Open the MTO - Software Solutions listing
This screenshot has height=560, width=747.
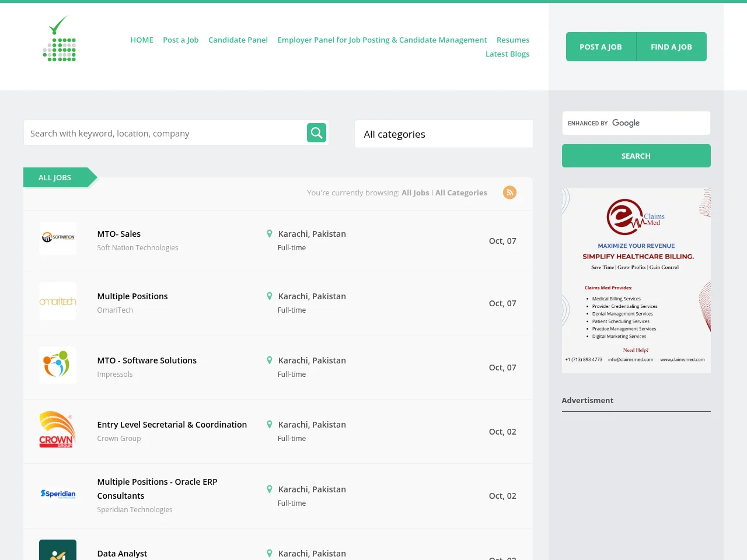[x=147, y=360]
